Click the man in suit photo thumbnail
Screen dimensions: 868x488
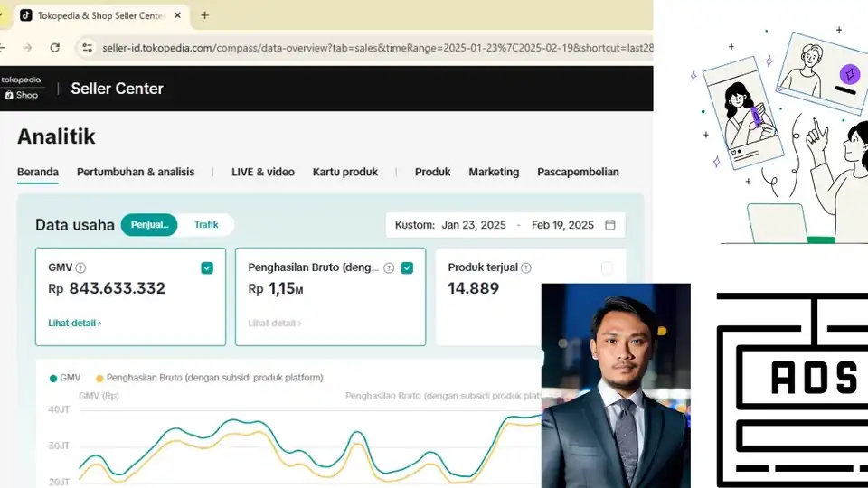coord(616,386)
